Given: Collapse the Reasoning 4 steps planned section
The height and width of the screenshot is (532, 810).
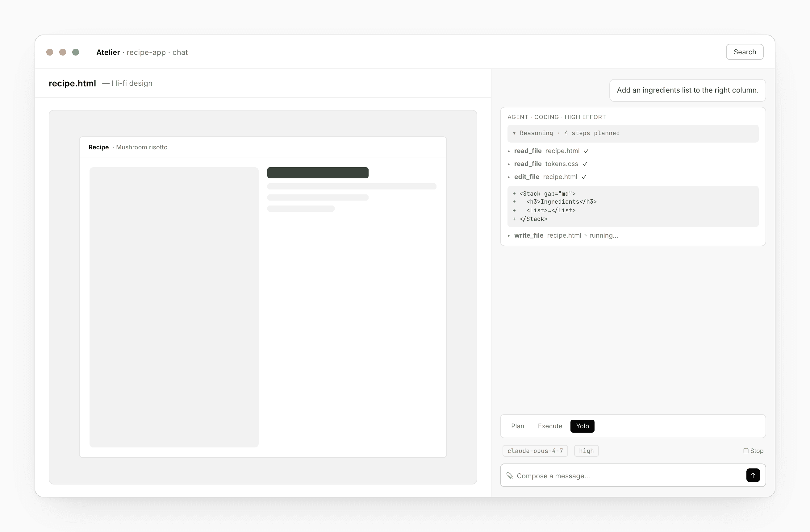Looking at the screenshot, I should 633,133.
